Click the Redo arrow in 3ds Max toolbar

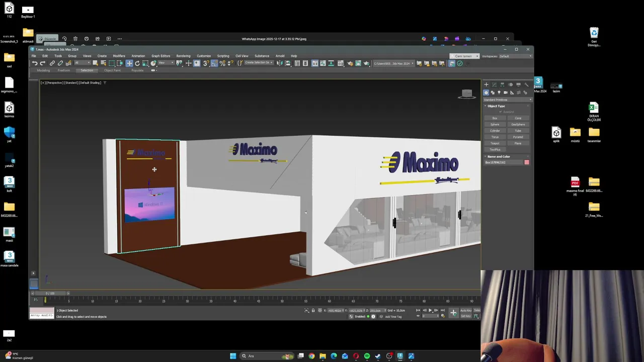pyautogui.click(x=43, y=63)
